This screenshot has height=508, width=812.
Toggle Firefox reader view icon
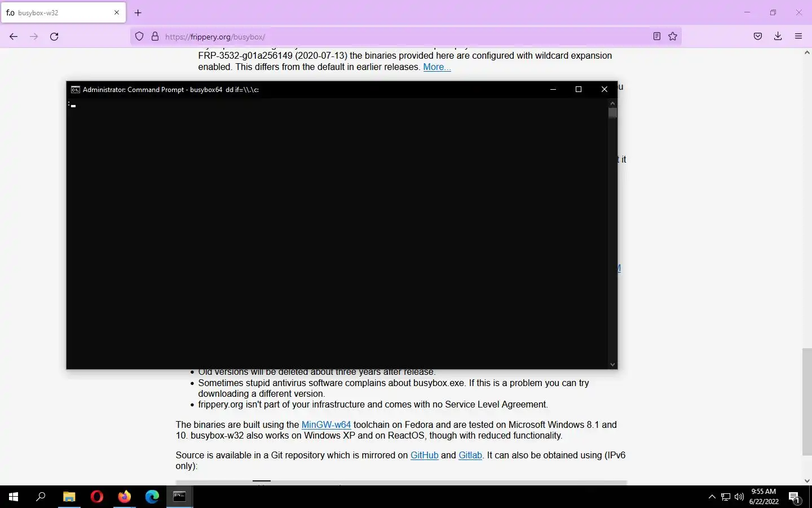(657, 37)
